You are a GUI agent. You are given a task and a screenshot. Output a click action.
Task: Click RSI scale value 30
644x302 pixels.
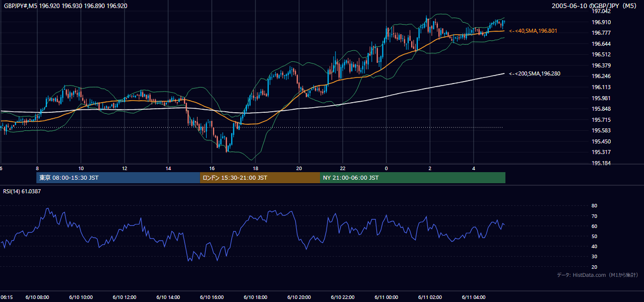(594, 257)
